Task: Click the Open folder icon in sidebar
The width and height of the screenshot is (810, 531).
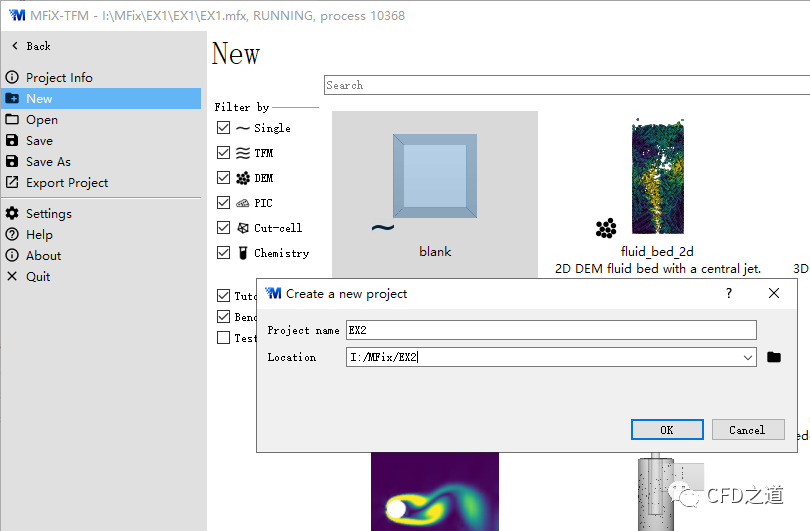Action: 12,119
